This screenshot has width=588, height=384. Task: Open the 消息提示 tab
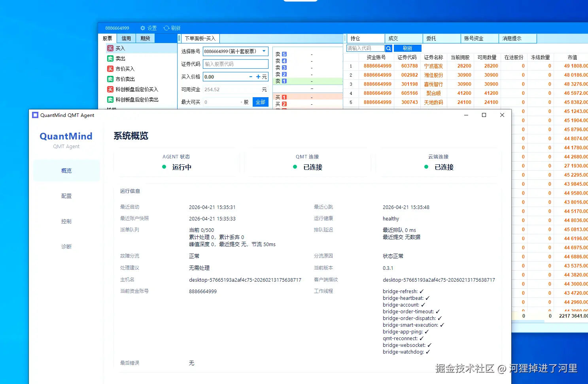click(x=518, y=38)
